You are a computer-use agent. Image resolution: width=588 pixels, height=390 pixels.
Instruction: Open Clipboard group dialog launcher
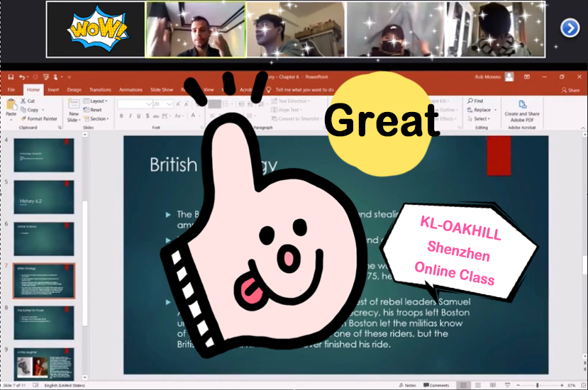tap(60, 128)
